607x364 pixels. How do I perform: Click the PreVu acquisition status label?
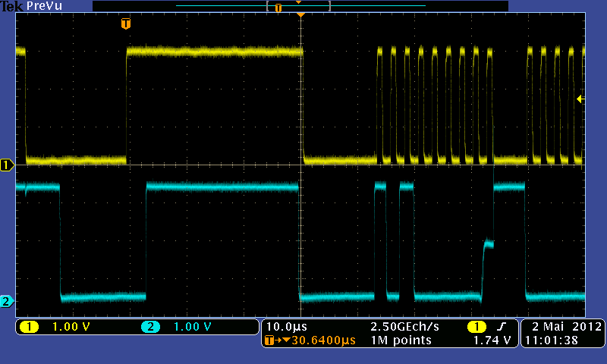pos(44,6)
